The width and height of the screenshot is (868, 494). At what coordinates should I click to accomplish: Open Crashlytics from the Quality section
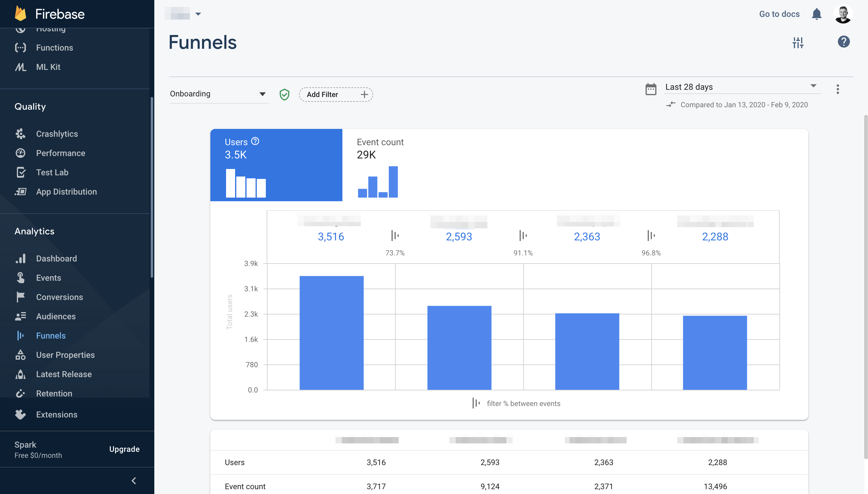point(57,133)
